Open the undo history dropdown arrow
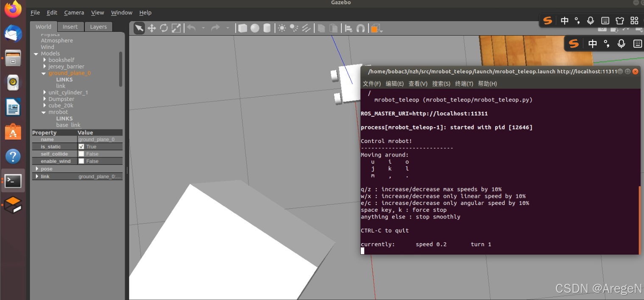This screenshot has height=300, width=644. pos(204,28)
